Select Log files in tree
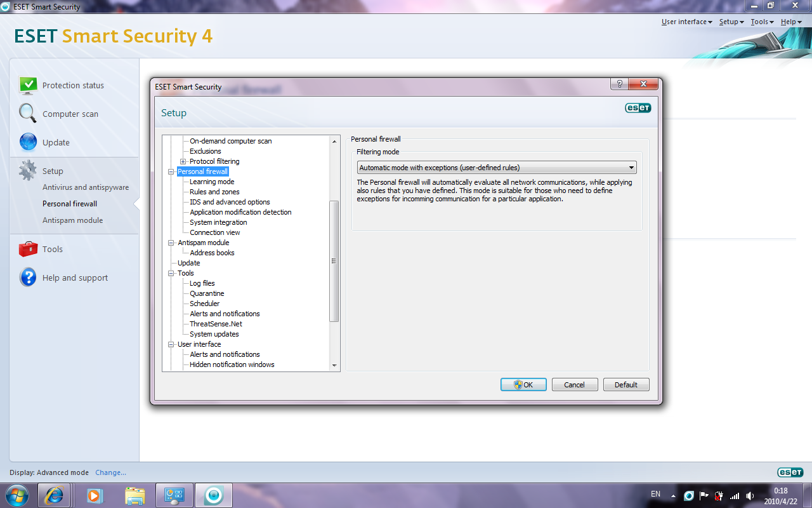 click(x=202, y=283)
